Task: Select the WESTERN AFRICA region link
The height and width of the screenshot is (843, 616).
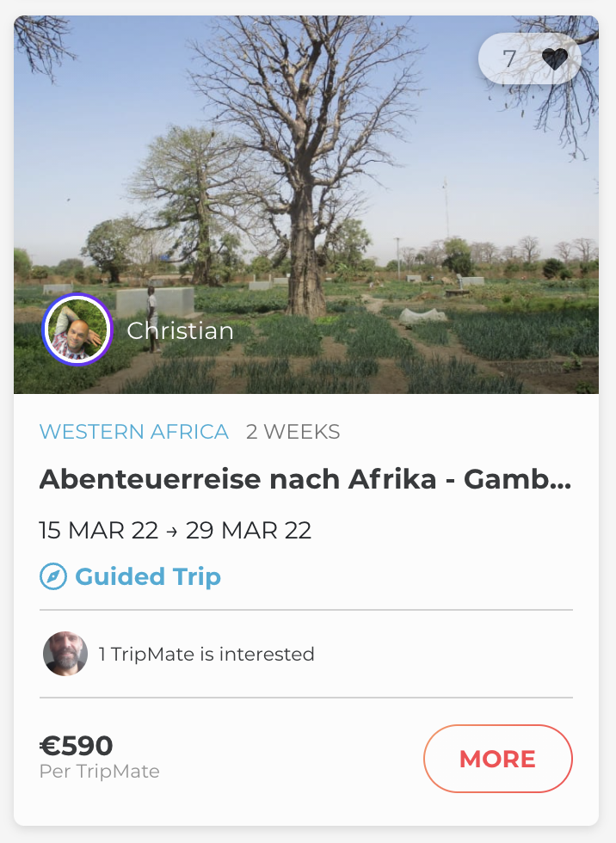Action: pyautogui.click(x=134, y=432)
